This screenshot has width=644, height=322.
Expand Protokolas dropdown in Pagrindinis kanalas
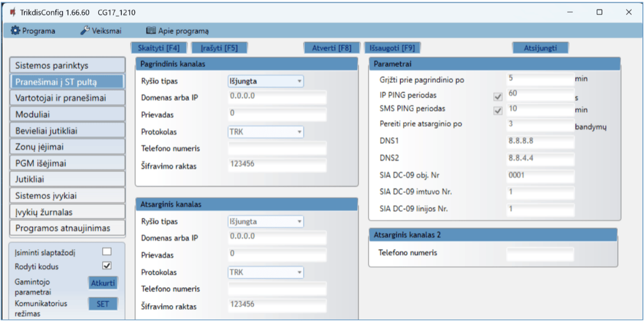click(266, 131)
